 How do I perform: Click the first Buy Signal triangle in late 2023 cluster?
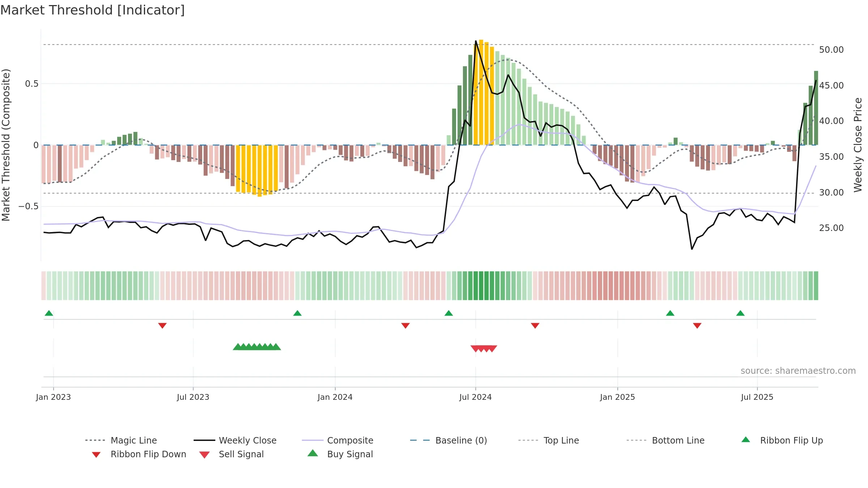pyautogui.click(x=238, y=347)
